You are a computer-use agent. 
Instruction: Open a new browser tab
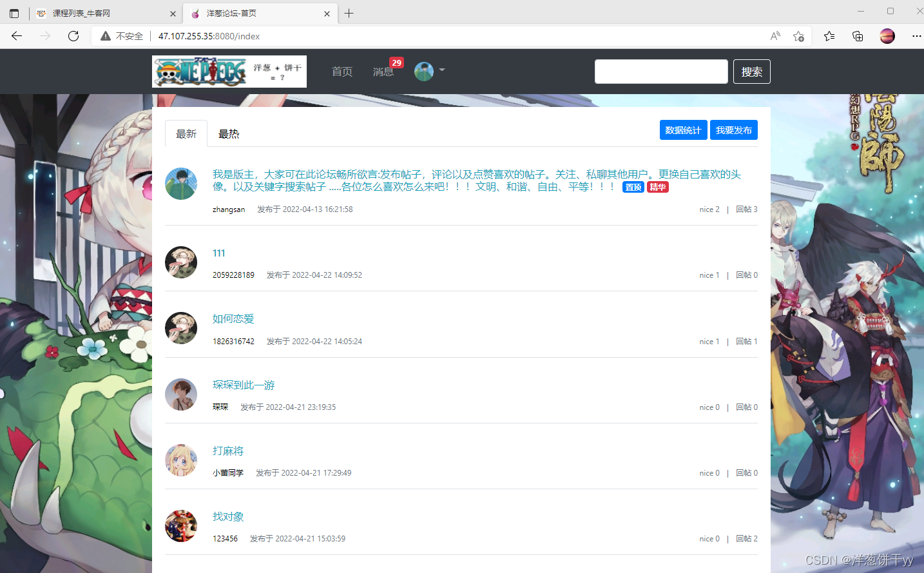[x=349, y=13]
